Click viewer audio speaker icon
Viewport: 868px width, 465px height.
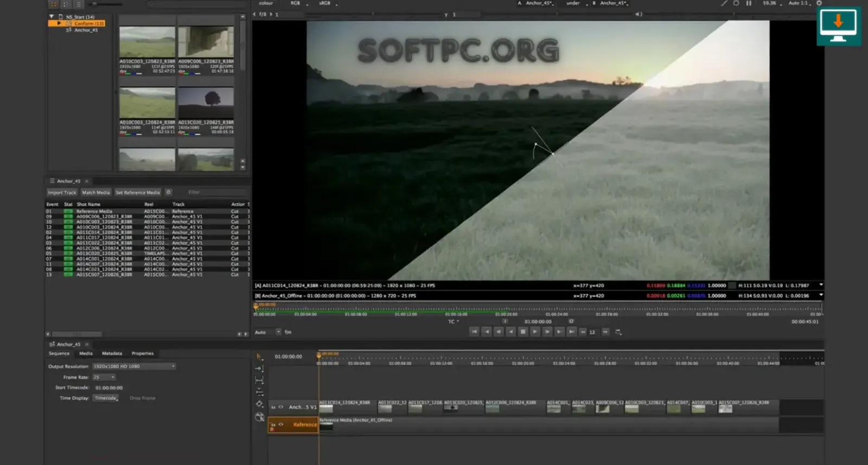point(639,14)
